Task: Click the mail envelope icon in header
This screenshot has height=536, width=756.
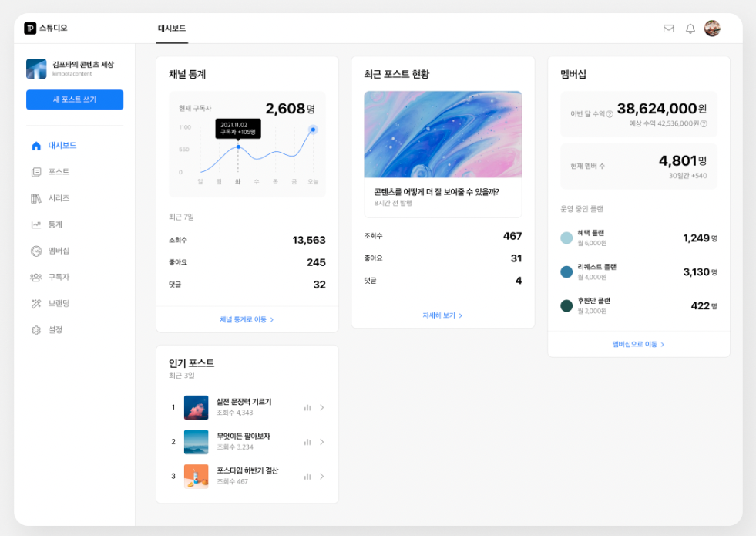Action: click(667, 29)
